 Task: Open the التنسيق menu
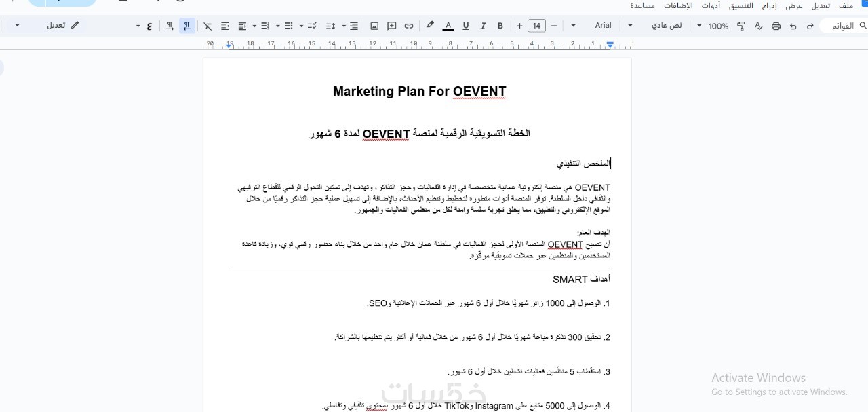click(x=741, y=5)
